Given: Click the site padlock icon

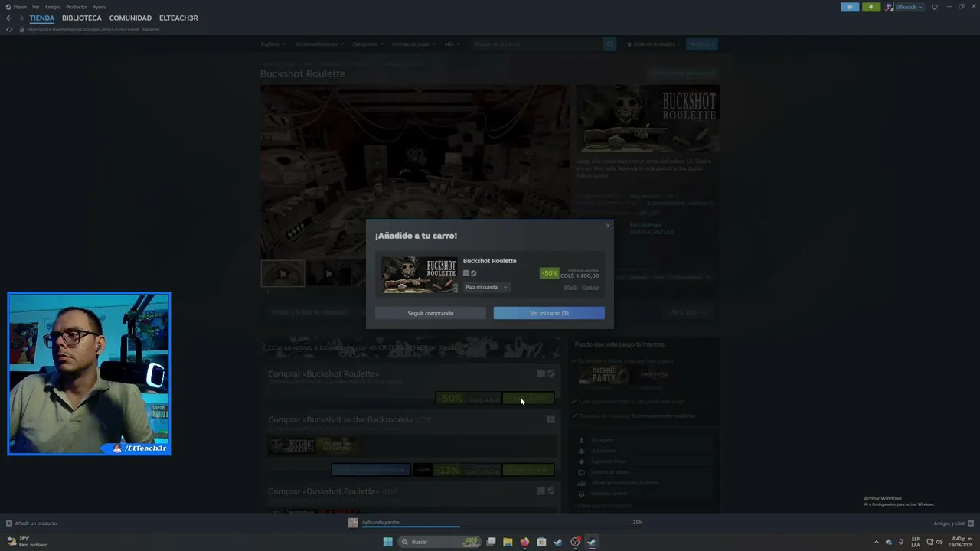Looking at the screenshot, I should [x=22, y=29].
